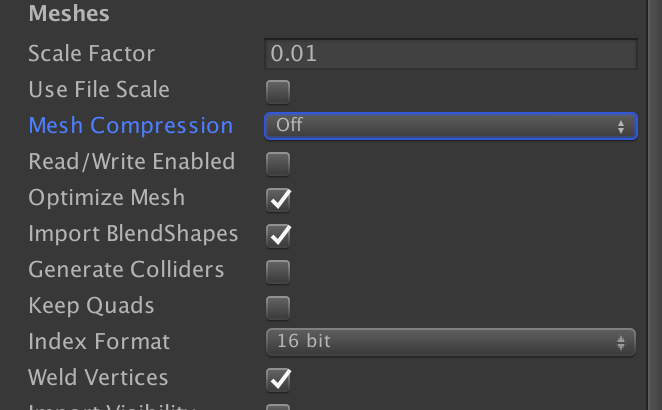Tick the Read/Write Enabled checkbox
The width and height of the screenshot is (662, 410).
pyautogui.click(x=278, y=163)
